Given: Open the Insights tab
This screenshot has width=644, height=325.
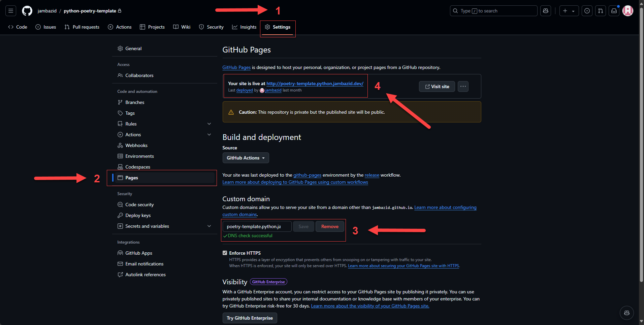Looking at the screenshot, I should click(244, 27).
